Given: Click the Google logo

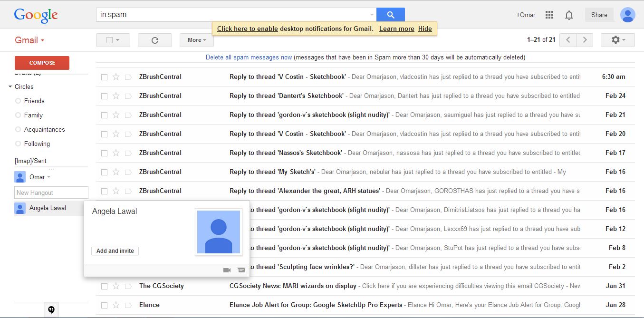Looking at the screenshot, I should 36,16.
